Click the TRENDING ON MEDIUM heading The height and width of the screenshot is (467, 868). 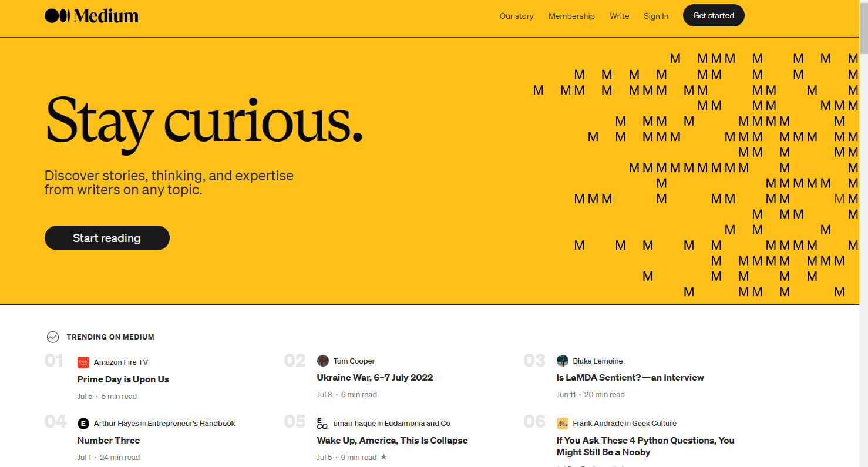pyautogui.click(x=110, y=337)
